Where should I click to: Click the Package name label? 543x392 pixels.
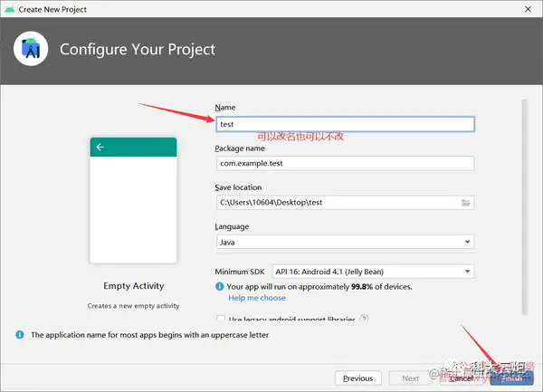tap(240, 148)
